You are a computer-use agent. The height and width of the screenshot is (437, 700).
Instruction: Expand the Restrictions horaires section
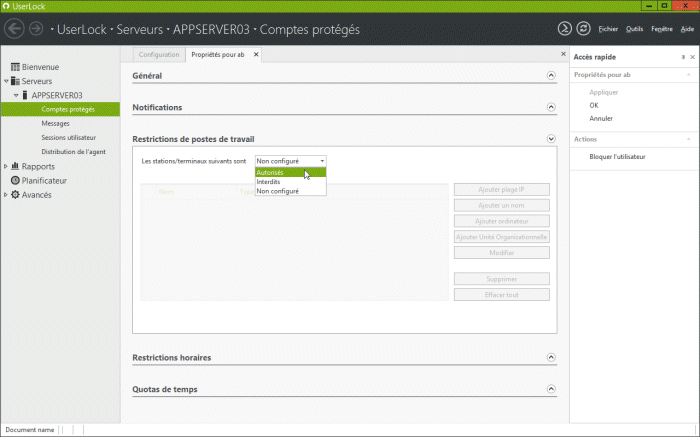click(x=551, y=357)
